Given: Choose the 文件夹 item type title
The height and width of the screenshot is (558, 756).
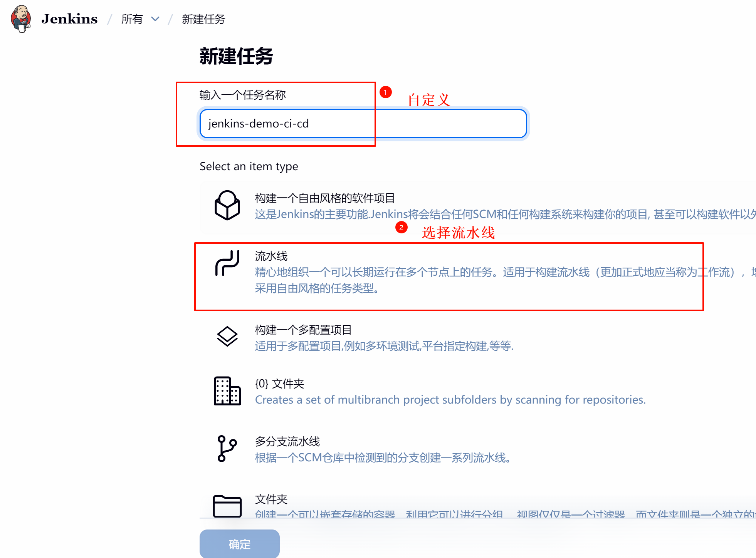Looking at the screenshot, I should click(271, 499).
